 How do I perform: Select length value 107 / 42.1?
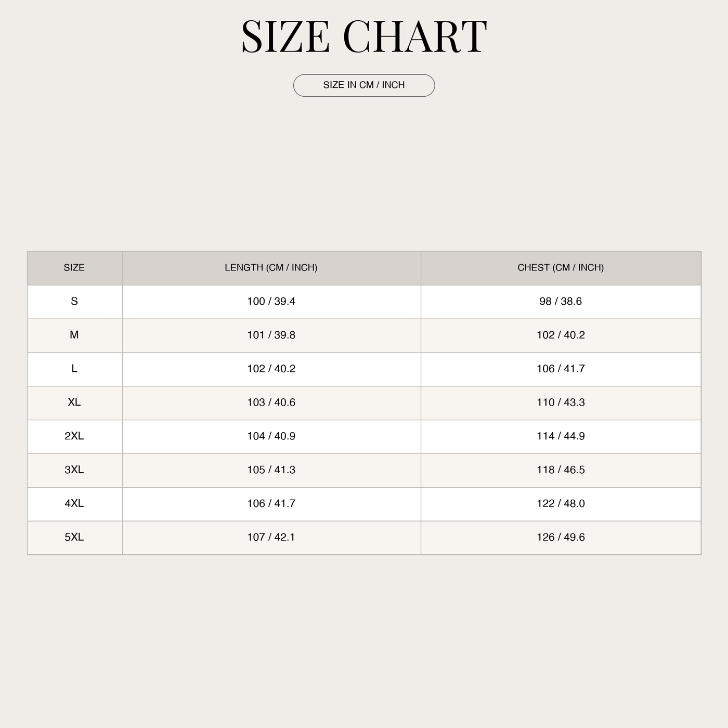pos(271,538)
